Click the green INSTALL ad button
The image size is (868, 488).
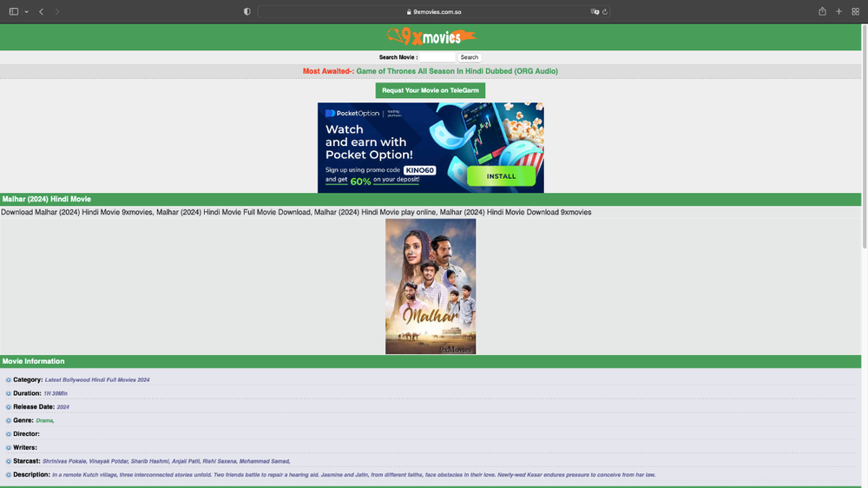coord(501,176)
